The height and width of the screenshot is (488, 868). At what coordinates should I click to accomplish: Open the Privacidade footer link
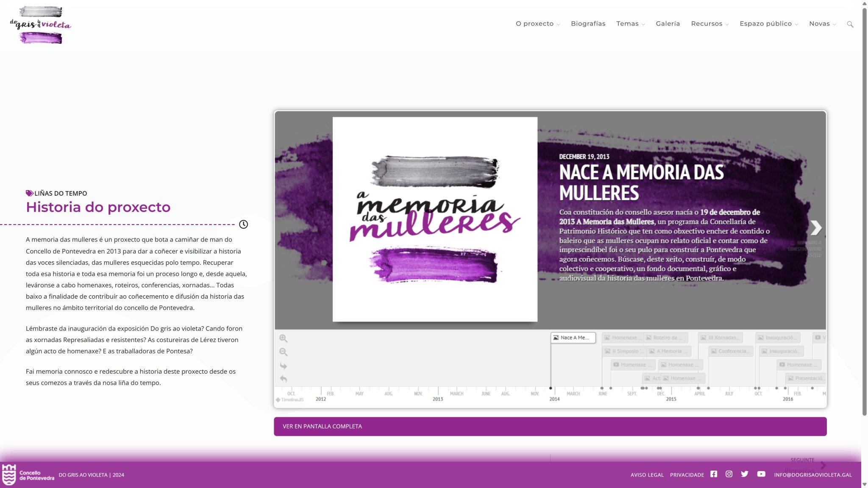pyautogui.click(x=687, y=475)
